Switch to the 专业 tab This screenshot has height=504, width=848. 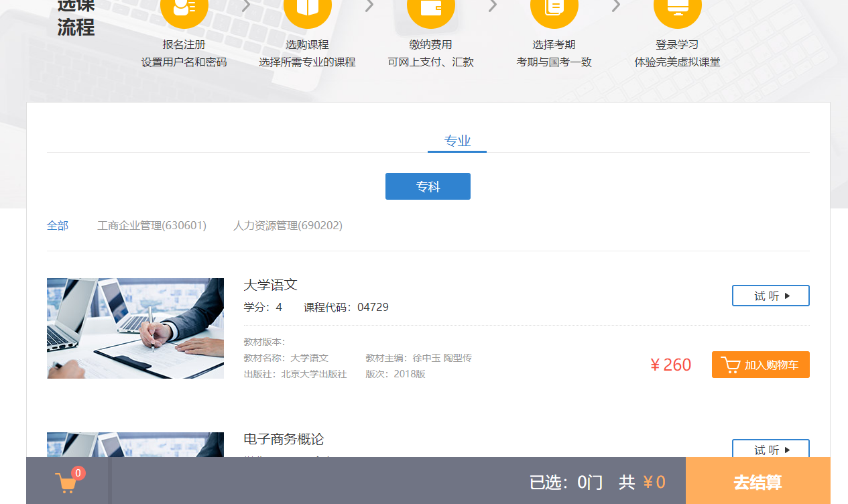pyautogui.click(x=457, y=141)
